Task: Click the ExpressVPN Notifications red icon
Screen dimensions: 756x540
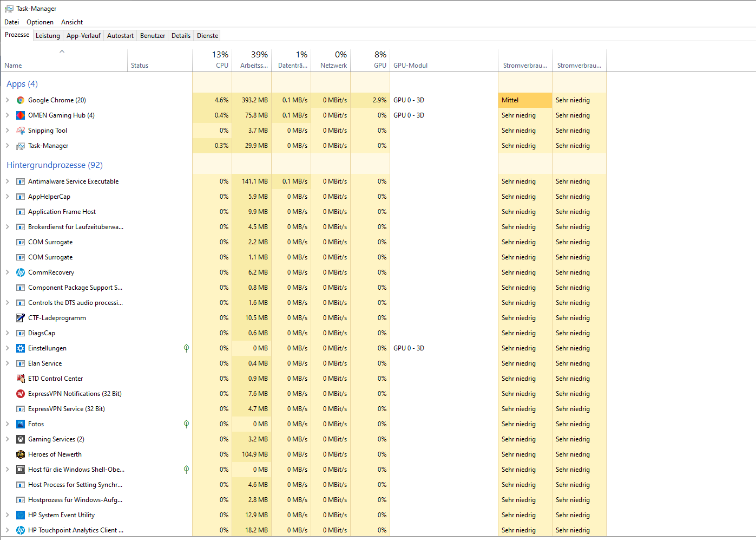Action: pos(21,394)
